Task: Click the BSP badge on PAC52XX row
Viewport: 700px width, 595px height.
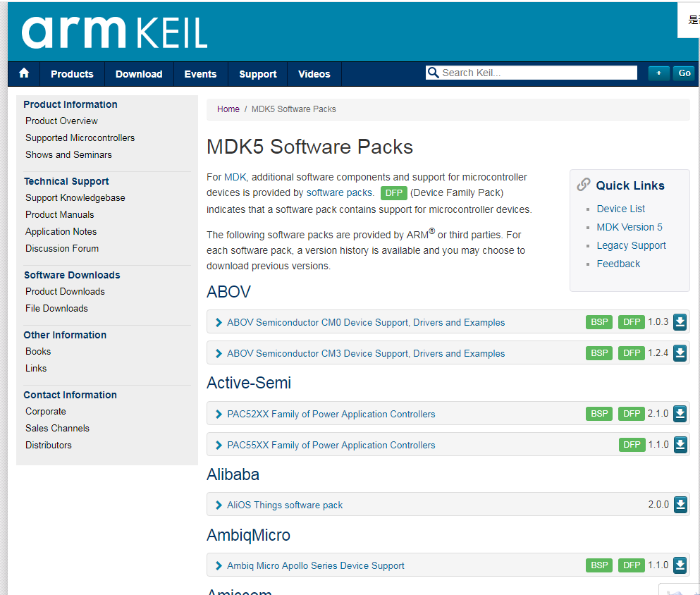Action: click(598, 414)
